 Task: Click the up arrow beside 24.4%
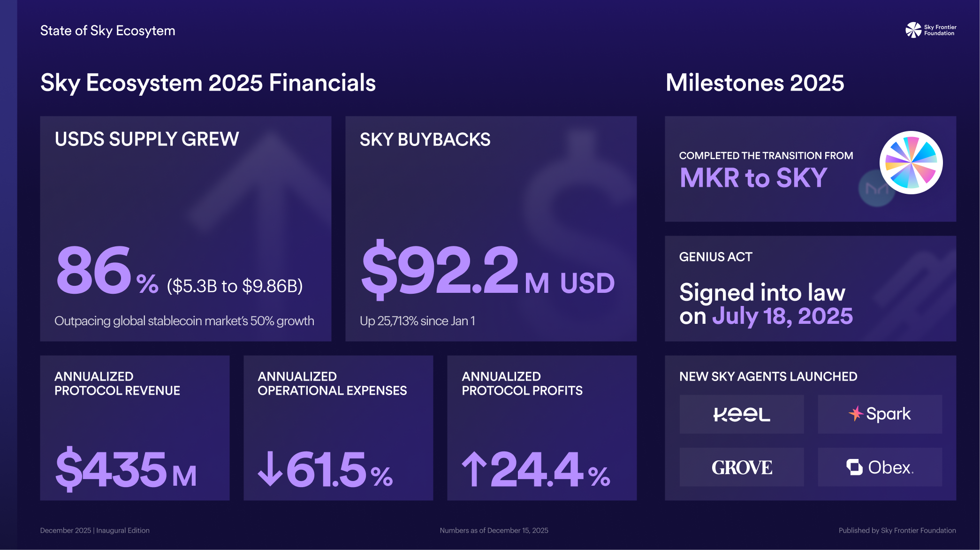click(x=474, y=469)
